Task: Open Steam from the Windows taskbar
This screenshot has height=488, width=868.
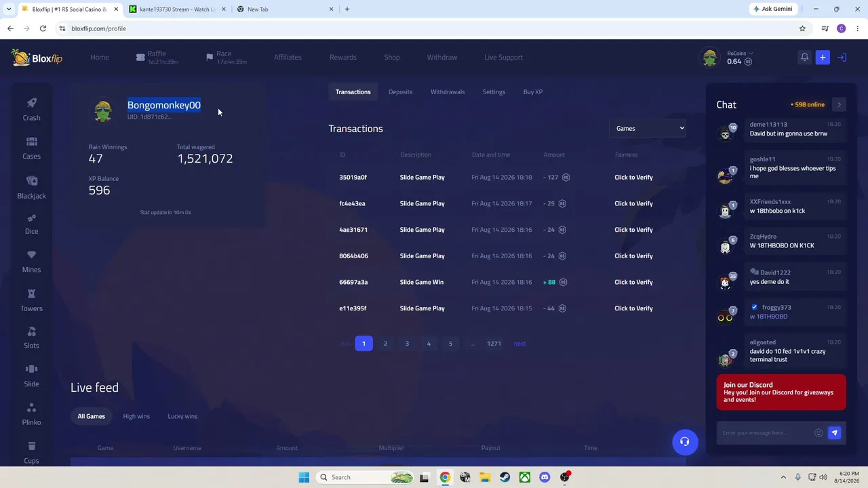Action: pyautogui.click(x=505, y=477)
